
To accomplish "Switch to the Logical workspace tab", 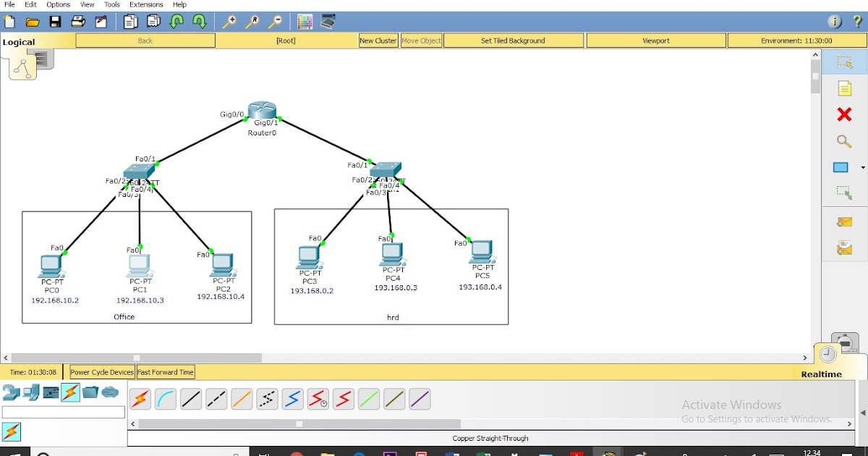I will [x=18, y=41].
